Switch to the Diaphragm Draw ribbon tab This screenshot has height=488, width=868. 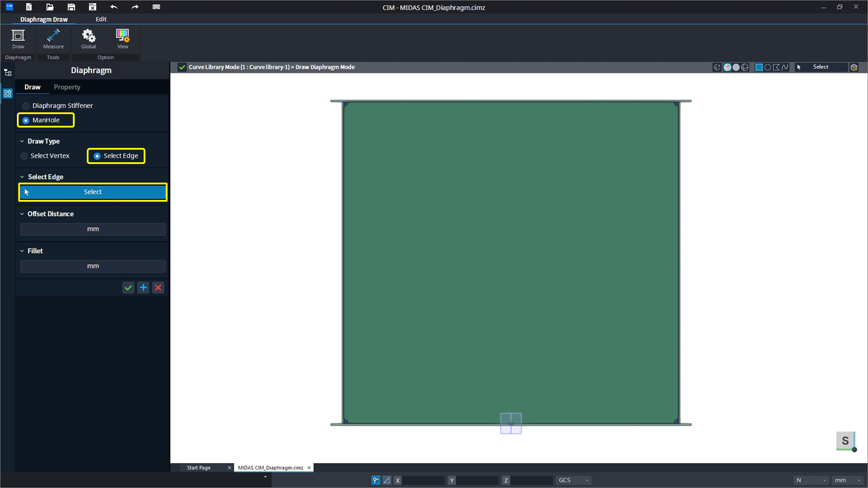pos(44,19)
